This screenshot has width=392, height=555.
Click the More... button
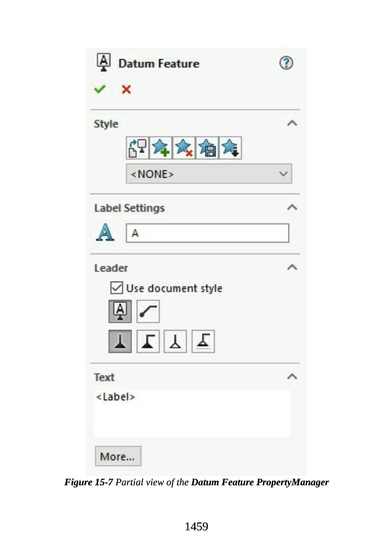(x=118, y=456)
